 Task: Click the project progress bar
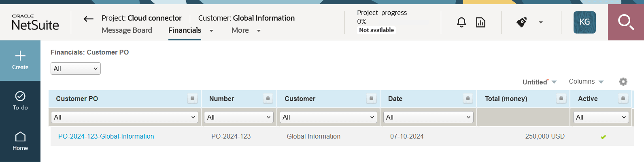[x=398, y=21]
